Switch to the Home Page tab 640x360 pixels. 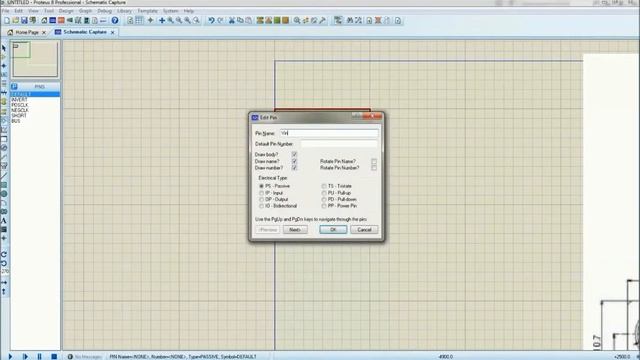click(x=27, y=32)
